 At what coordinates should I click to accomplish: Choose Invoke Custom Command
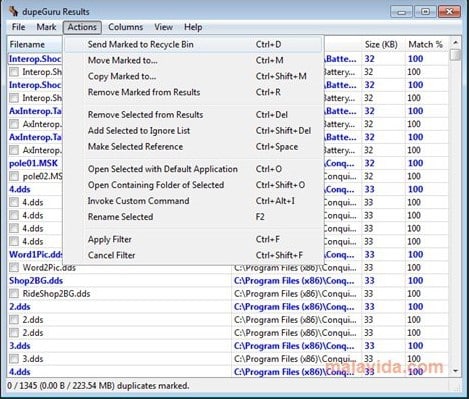193,201
